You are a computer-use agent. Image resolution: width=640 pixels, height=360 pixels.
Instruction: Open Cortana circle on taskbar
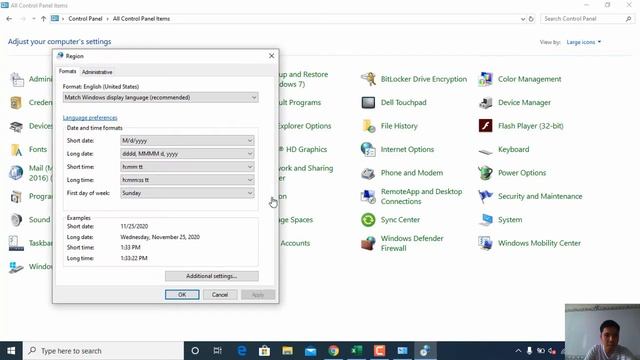coord(195,351)
